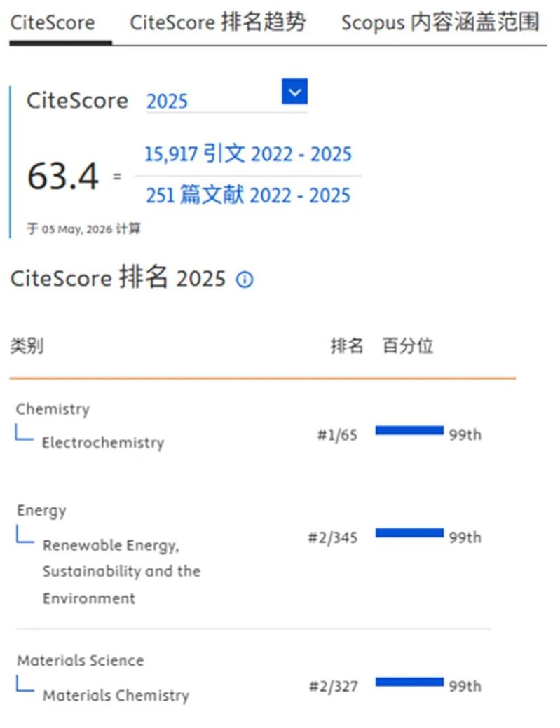Open the CiteScore year dropdown arrow

294,92
